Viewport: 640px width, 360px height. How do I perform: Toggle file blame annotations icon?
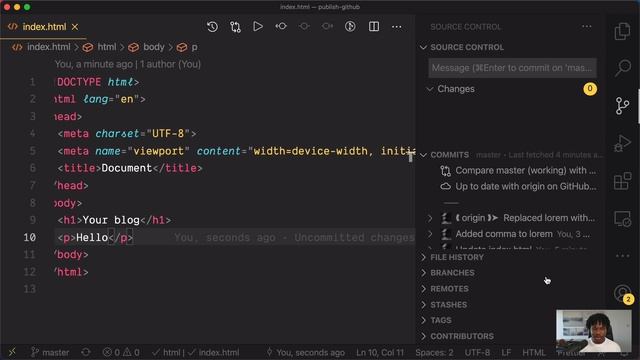[x=281, y=27]
